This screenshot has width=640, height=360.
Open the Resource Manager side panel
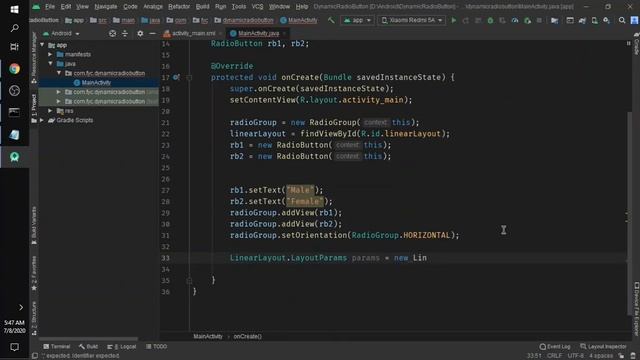[34, 58]
